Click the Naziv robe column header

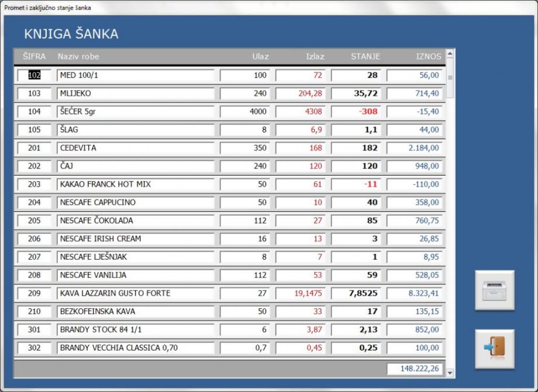[78, 56]
